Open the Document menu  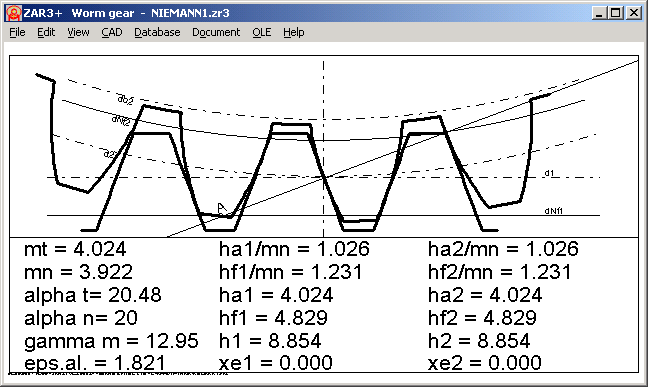[x=216, y=32]
